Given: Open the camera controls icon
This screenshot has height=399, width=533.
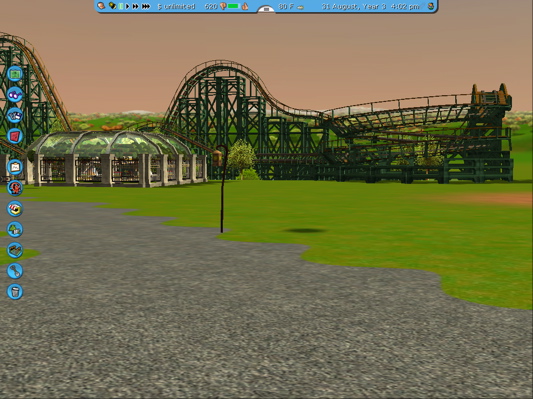Looking at the screenshot, I should click(15, 115).
